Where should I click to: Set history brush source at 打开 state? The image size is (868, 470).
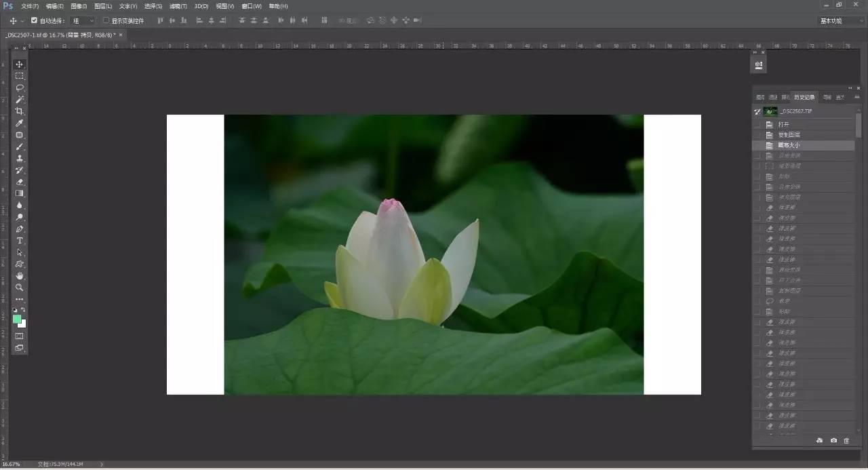(x=757, y=125)
